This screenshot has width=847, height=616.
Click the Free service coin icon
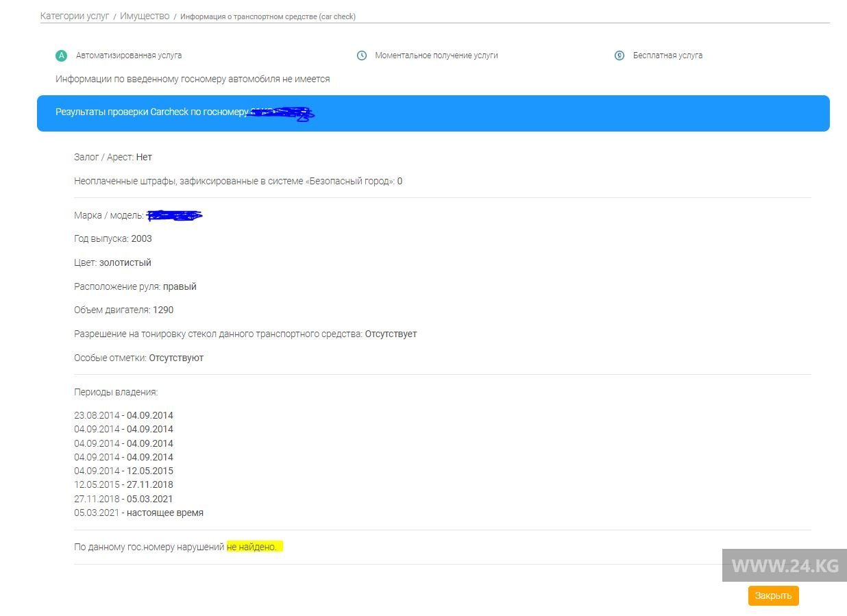tap(619, 56)
